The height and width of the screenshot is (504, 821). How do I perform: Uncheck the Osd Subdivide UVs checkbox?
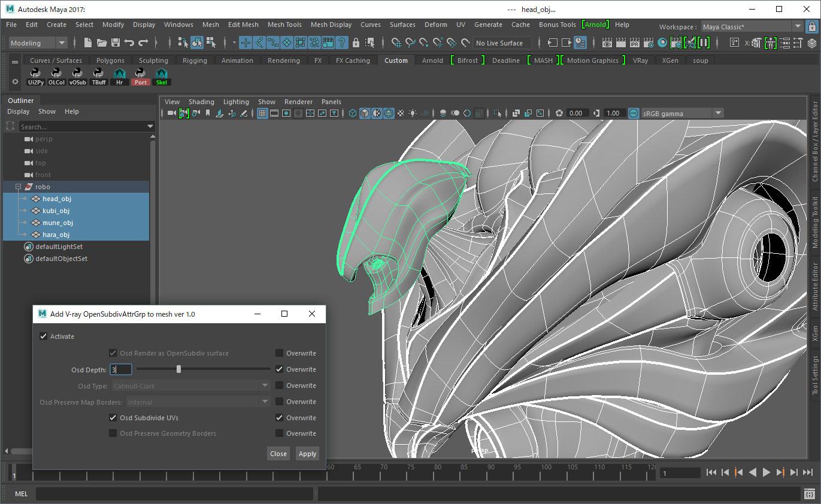(x=113, y=418)
